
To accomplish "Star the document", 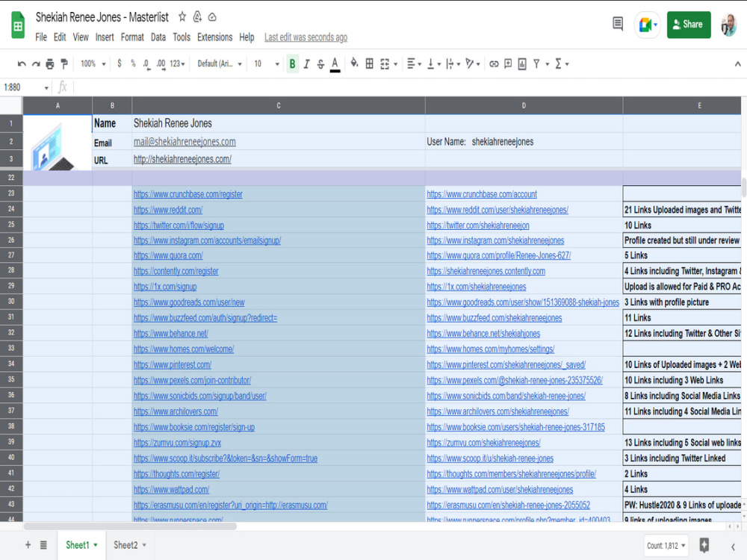I will pos(182,17).
